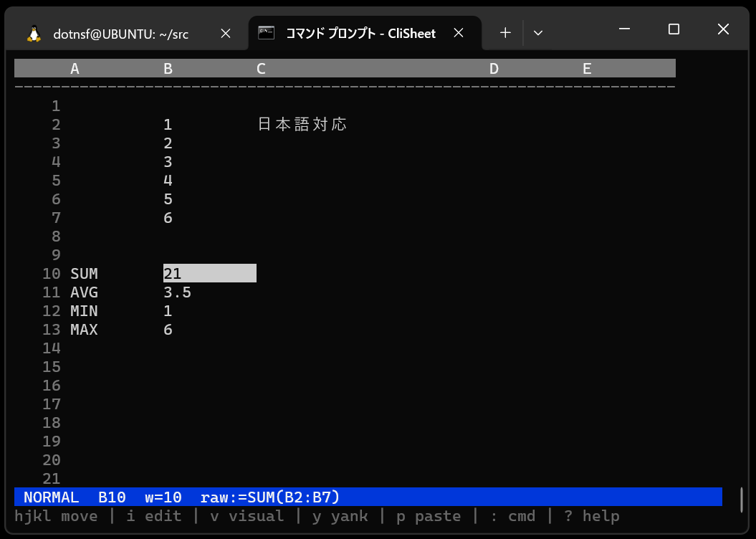Enter visual mode via 'v visual' hint

[x=246, y=515]
